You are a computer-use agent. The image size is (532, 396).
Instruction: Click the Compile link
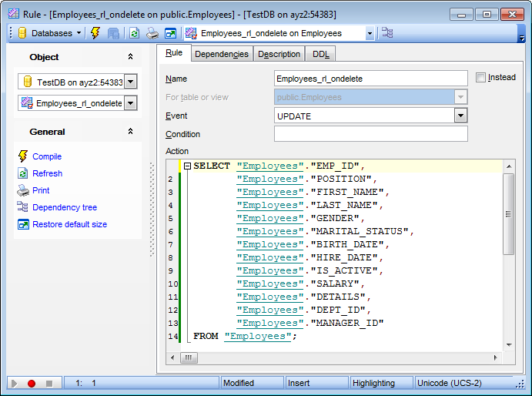click(x=47, y=156)
